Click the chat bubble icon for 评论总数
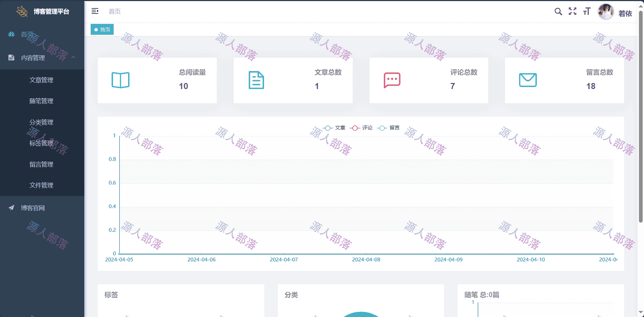Image resolution: width=644 pixels, height=317 pixels. click(392, 80)
